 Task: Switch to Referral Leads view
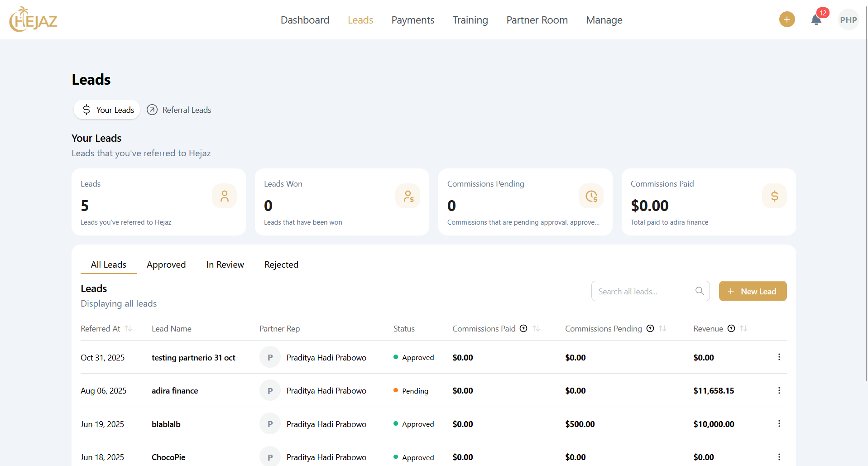click(179, 110)
